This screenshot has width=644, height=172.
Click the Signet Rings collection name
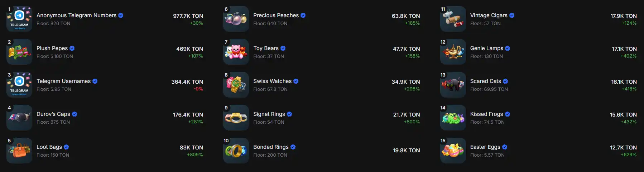[x=269, y=114]
